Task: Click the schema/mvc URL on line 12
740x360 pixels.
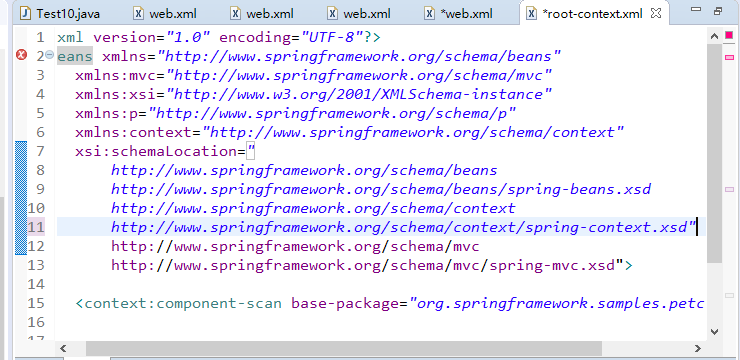Action: click(295, 246)
